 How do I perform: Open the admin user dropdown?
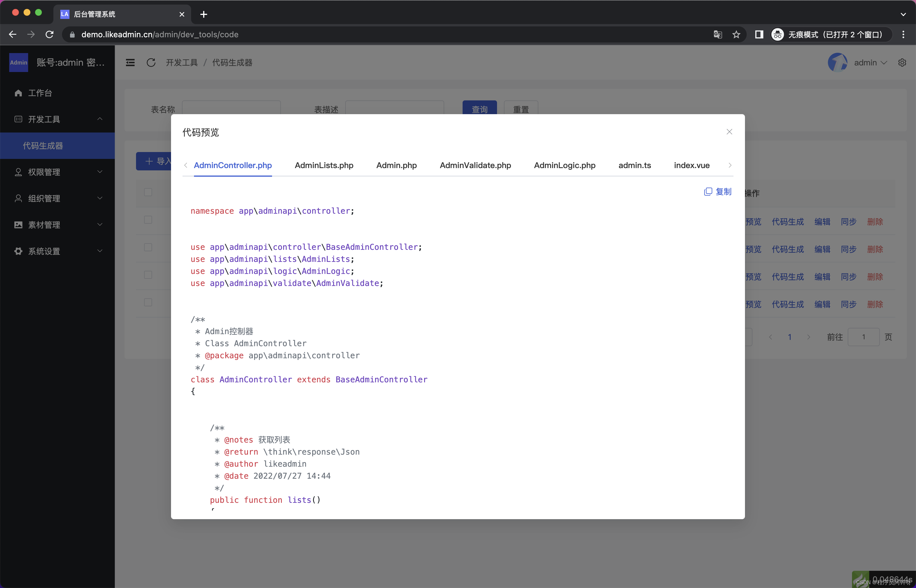(870, 63)
